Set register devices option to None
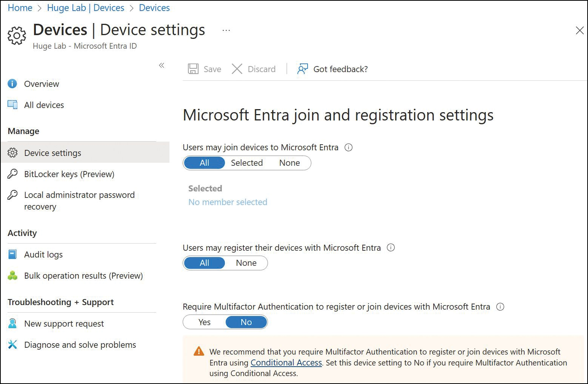 tap(246, 263)
